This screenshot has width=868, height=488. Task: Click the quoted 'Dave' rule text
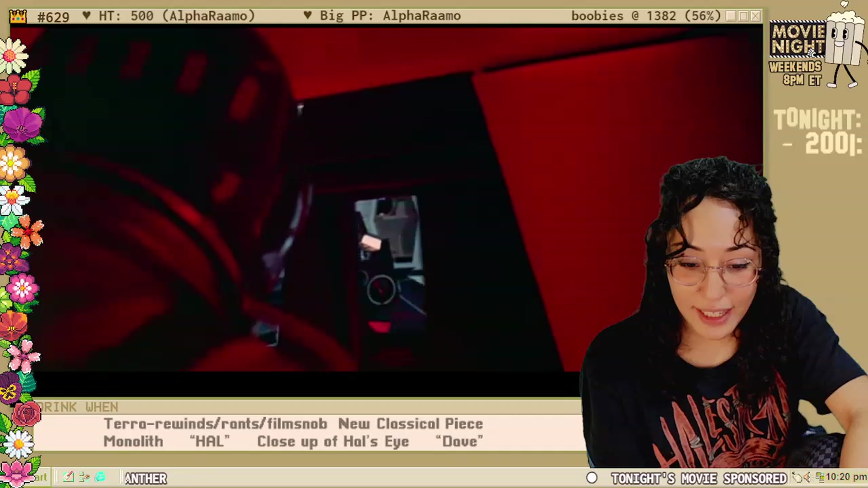(x=459, y=441)
